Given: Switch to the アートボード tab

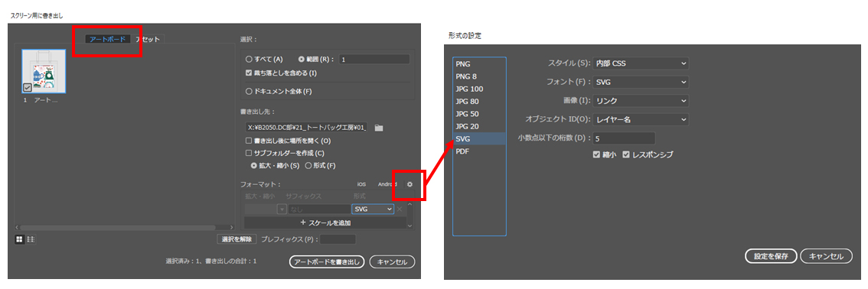Looking at the screenshot, I should [108, 39].
